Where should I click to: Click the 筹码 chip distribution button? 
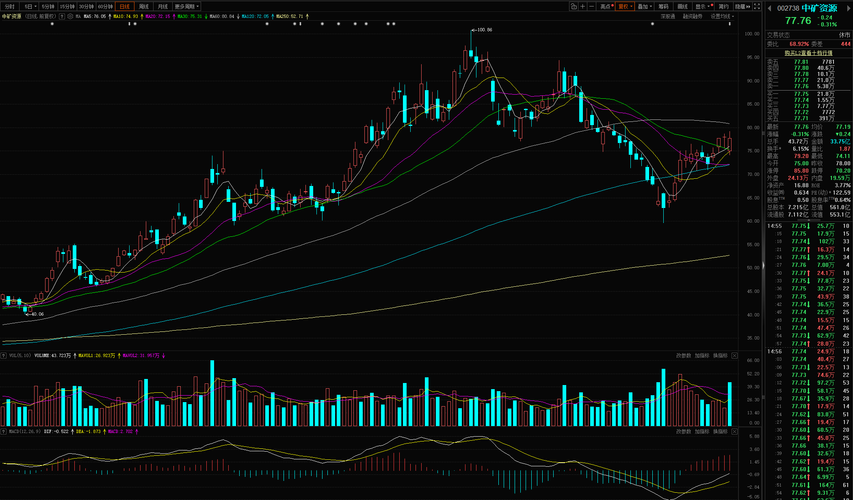coord(663,7)
